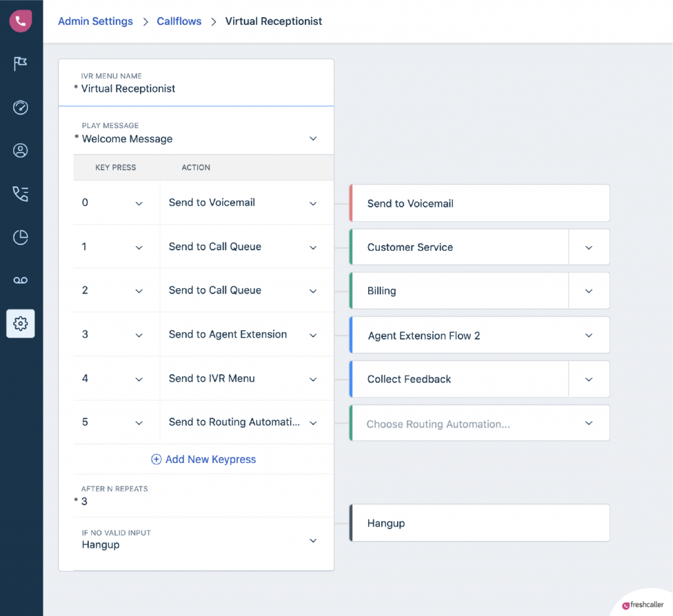Expand the Billing queue chevron
Viewport: 673px width, 616px height.
click(588, 290)
